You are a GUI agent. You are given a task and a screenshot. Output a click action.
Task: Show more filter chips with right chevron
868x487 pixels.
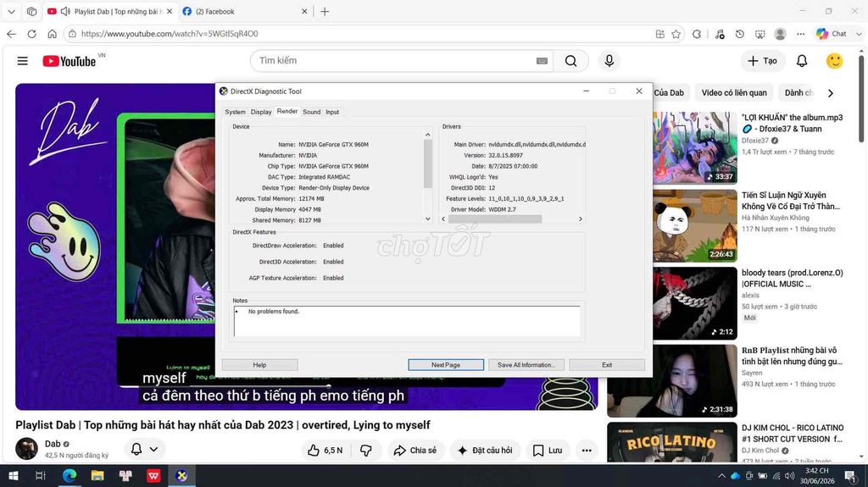pos(831,93)
